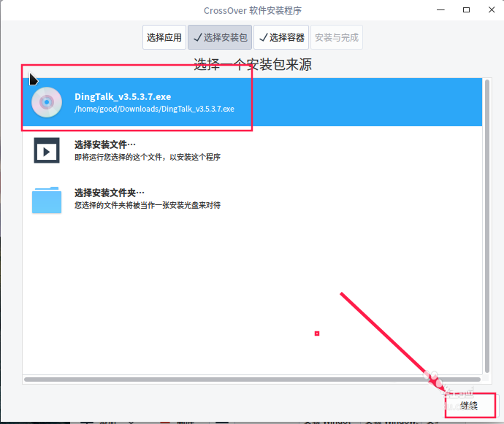Minimize the CrossOver installer window

[440, 10]
